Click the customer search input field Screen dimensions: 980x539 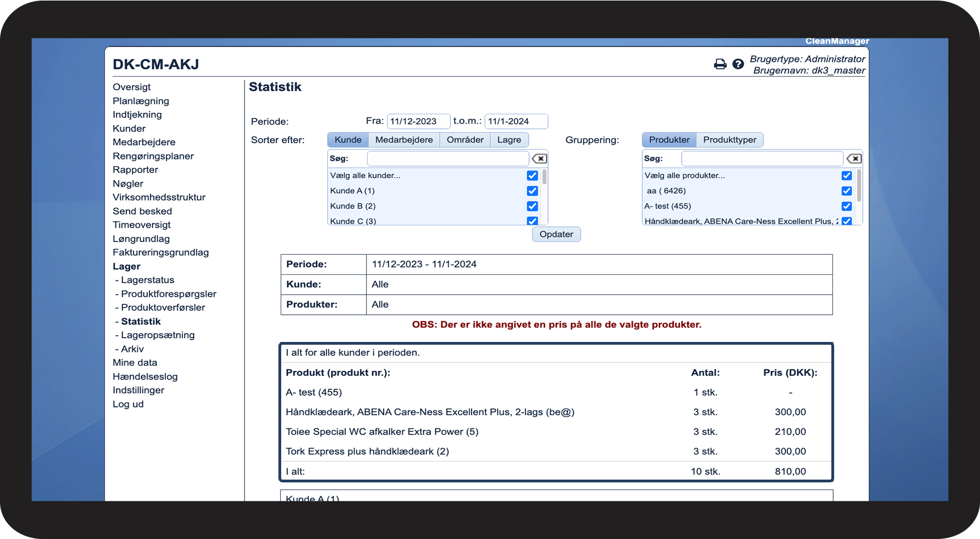pos(448,159)
